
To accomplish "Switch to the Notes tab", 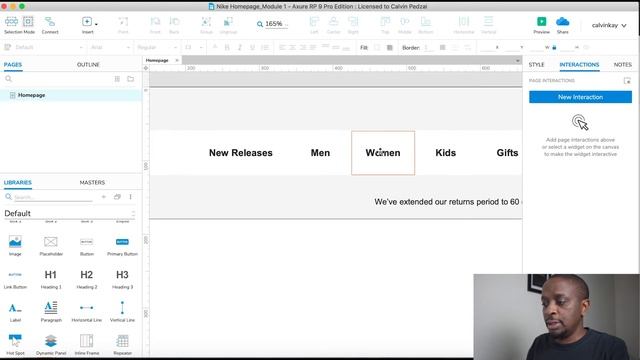I will [x=622, y=64].
